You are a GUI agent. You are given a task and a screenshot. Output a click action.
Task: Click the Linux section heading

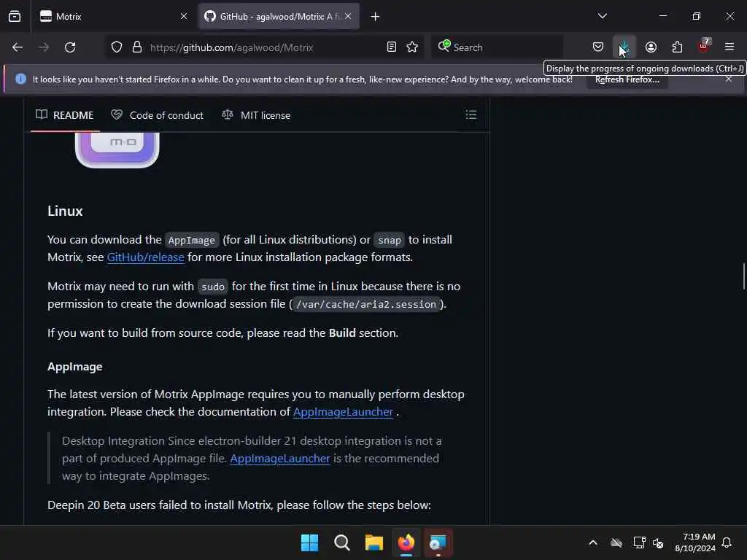pos(65,211)
